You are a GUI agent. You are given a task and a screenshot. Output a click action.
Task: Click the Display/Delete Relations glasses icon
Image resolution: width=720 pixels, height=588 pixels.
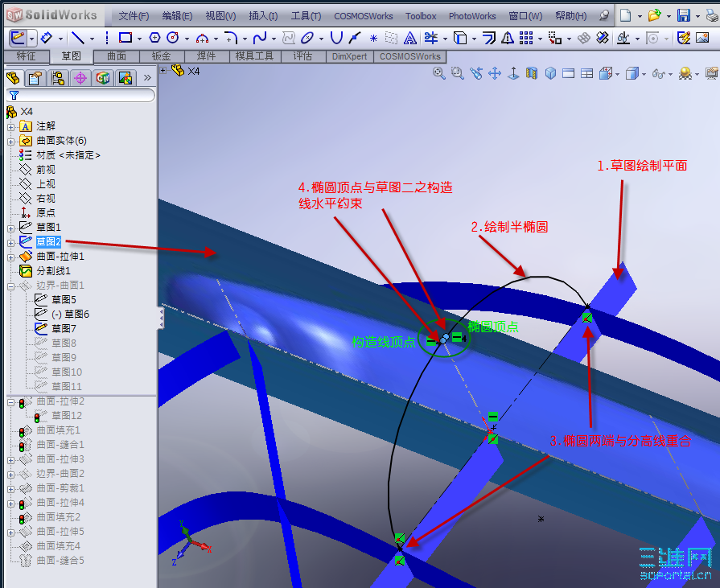coord(623,38)
